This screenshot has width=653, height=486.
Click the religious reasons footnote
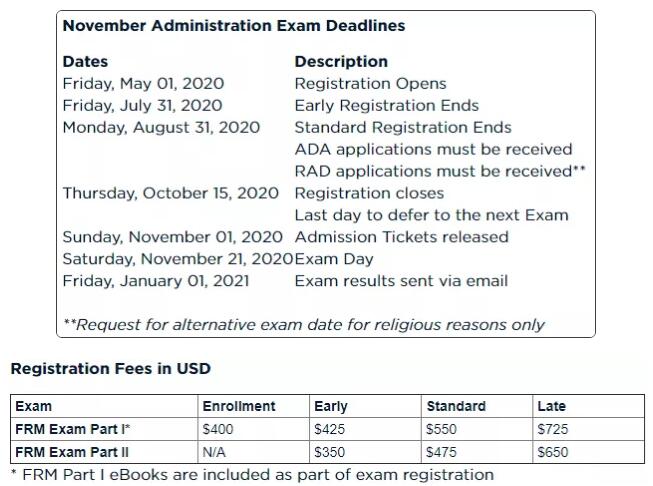click(x=304, y=324)
